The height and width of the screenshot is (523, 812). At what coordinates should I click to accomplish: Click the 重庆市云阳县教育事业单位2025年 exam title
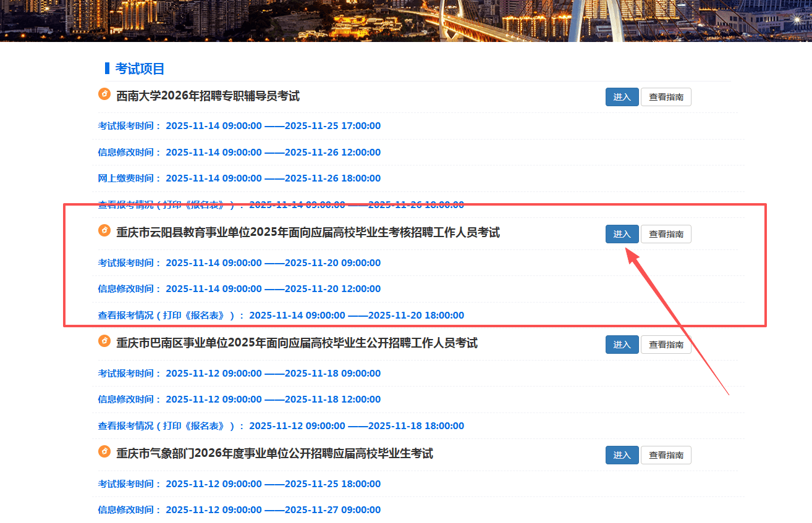click(308, 233)
